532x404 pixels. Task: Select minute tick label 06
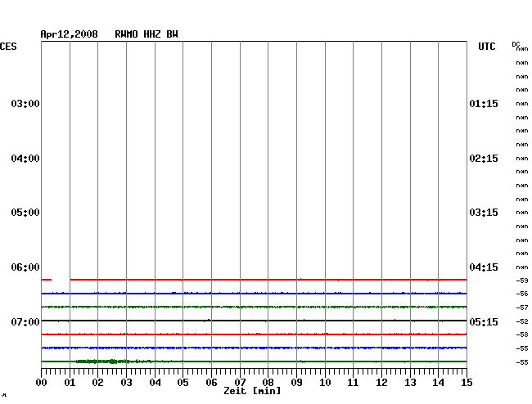(211, 382)
